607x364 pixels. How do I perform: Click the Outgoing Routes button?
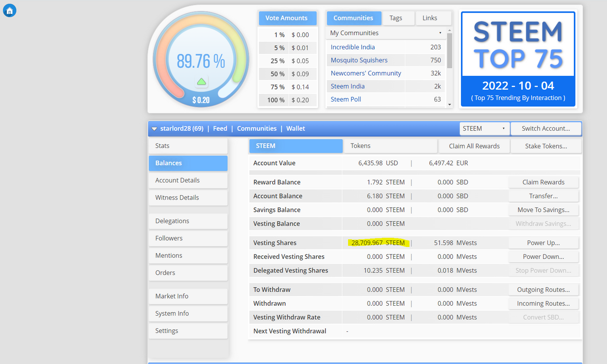543,290
